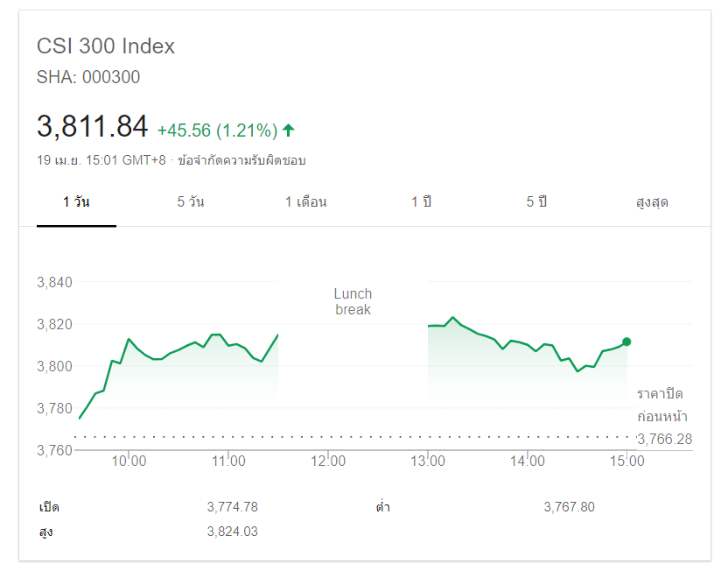Click the 13:00 time axis label
728x578 pixels.
(x=428, y=462)
